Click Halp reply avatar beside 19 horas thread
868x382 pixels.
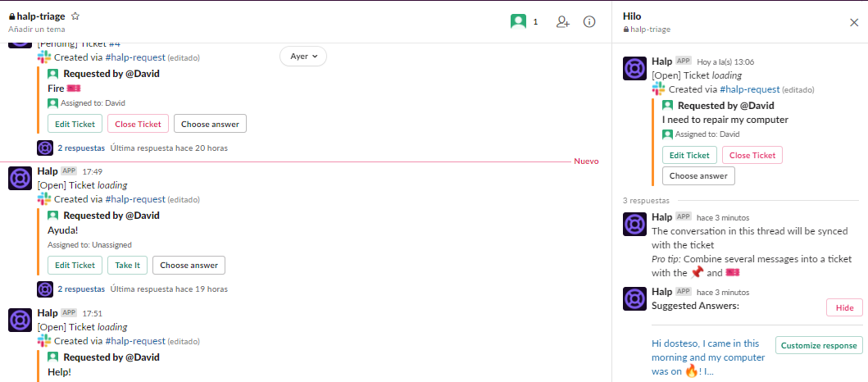point(45,289)
